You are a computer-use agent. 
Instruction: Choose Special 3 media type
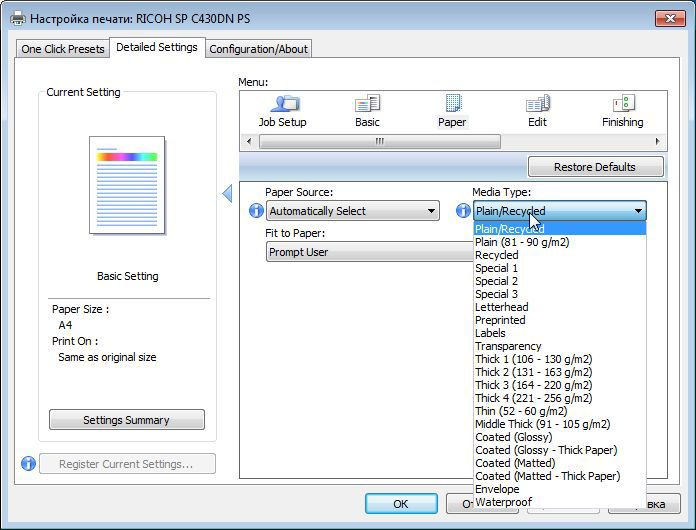(560, 294)
